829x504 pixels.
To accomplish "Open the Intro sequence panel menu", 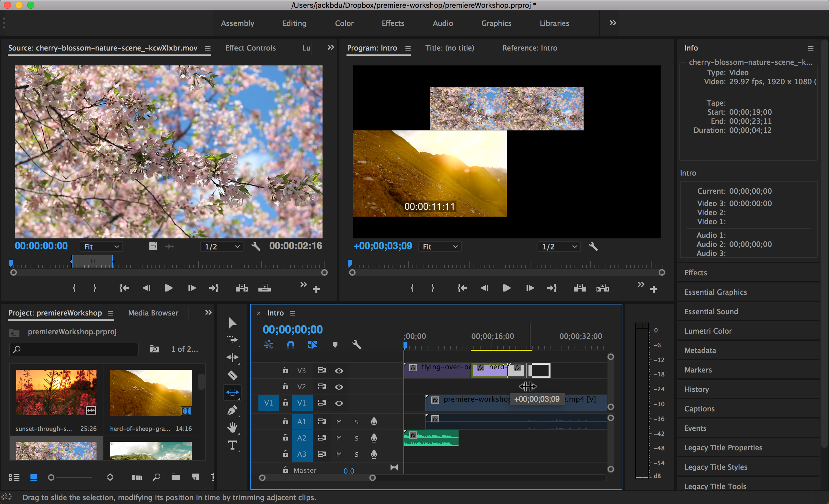I will [292, 313].
